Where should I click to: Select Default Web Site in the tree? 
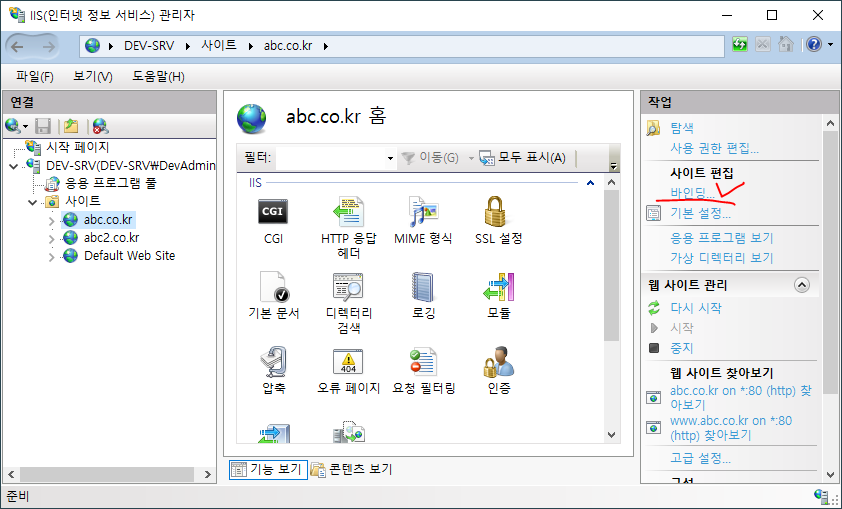129,256
